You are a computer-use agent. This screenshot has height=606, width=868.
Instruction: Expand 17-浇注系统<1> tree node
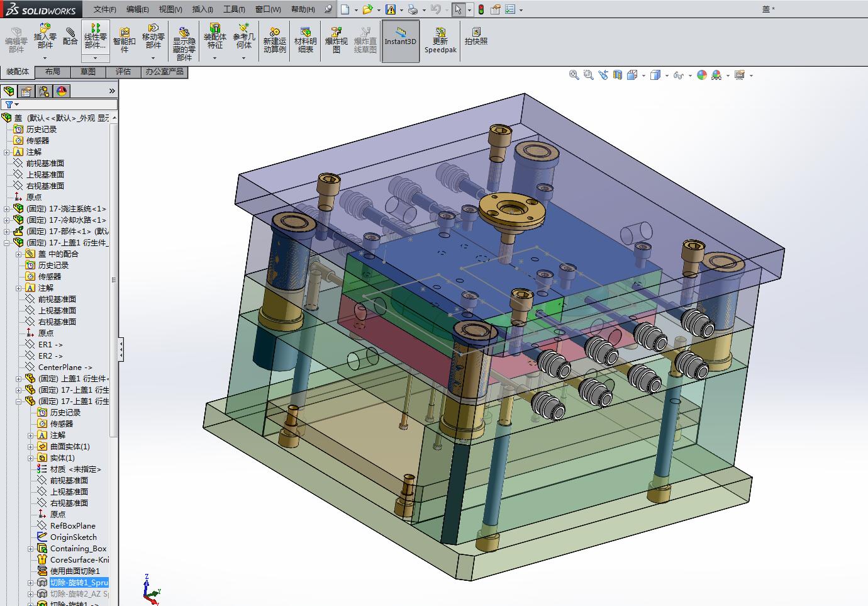(7, 209)
